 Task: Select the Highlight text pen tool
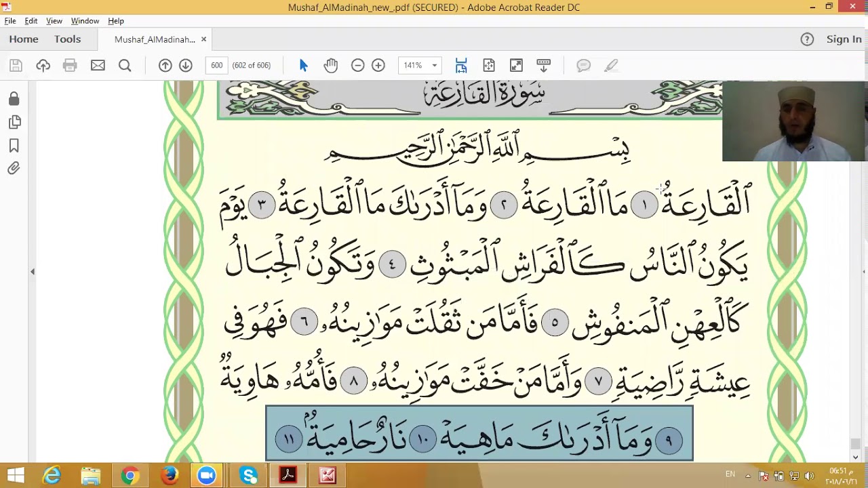pos(611,65)
